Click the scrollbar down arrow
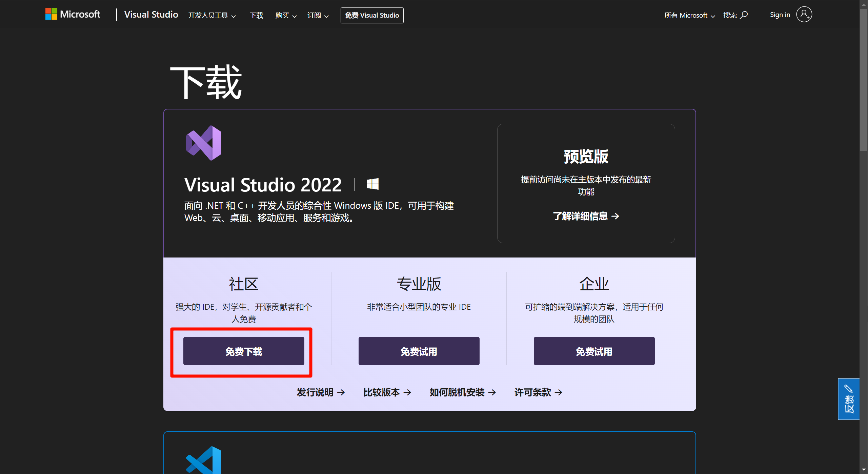The height and width of the screenshot is (474, 868). (x=864, y=470)
